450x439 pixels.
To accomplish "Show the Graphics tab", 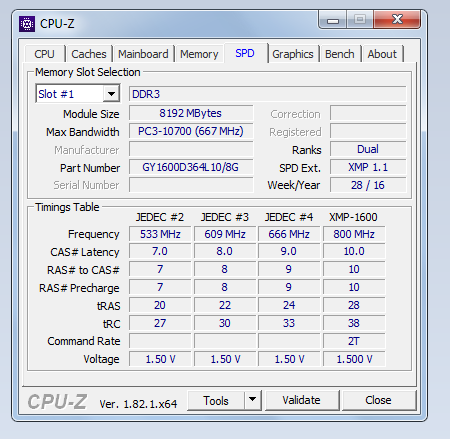I will (x=293, y=54).
